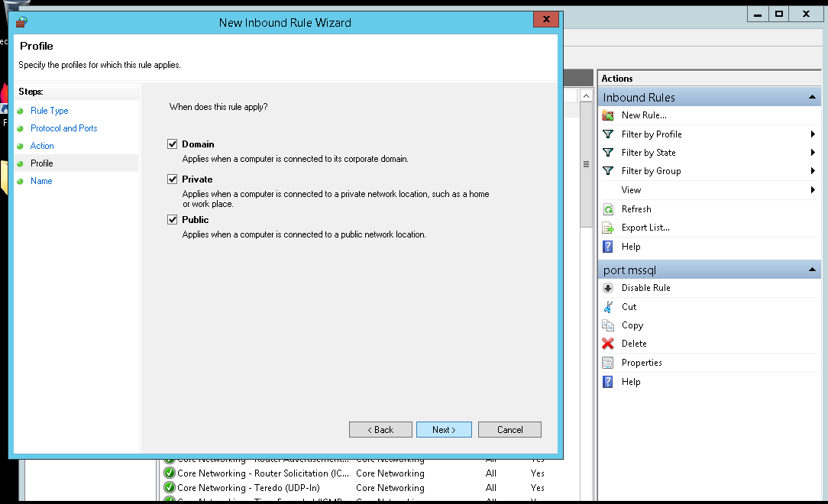Select the Core Networking Teredo rule row

pyautogui.click(x=247, y=488)
